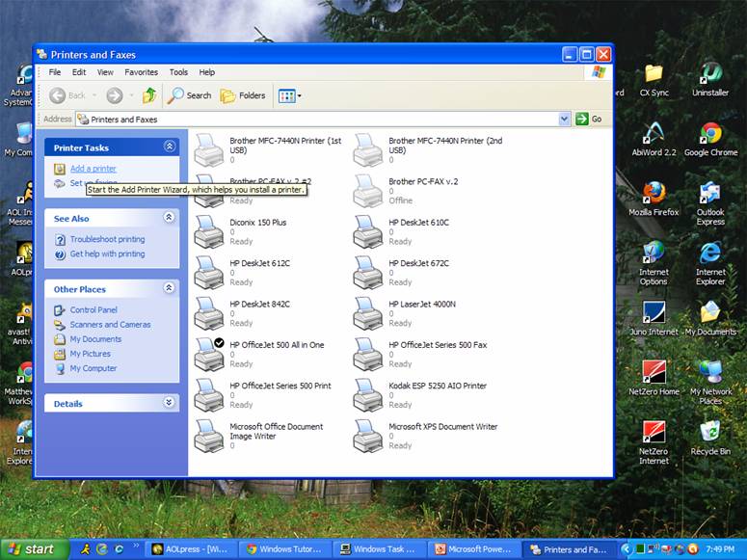Screen dimensions: 747x560
Task: Select Brother MFC-7440N Printer (2nd USB) icon
Action: click(x=368, y=150)
